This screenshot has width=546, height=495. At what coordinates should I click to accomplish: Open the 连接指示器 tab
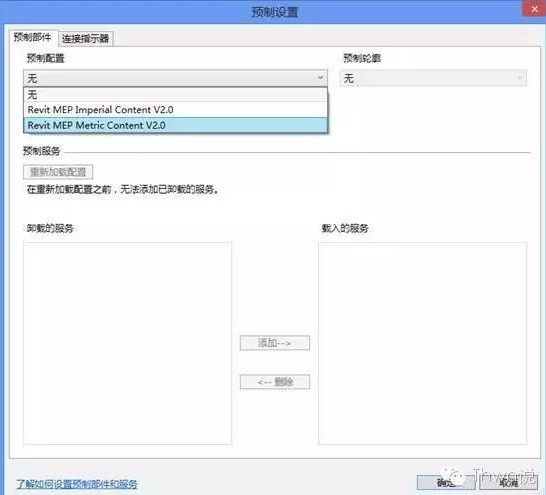pos(86,38)
